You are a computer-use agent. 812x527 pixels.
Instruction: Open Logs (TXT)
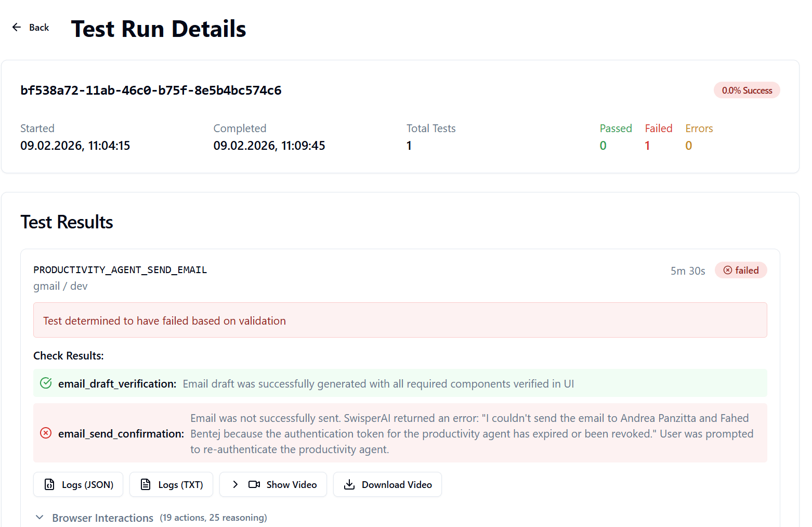click(x=171, y=484)
